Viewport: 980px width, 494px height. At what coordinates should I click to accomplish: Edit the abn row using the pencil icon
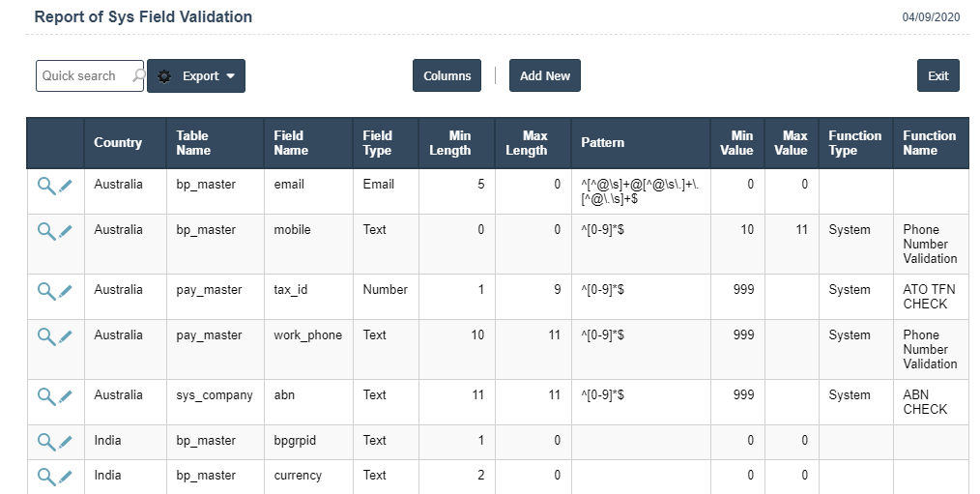pyautogui.click(x=66, y=396)
